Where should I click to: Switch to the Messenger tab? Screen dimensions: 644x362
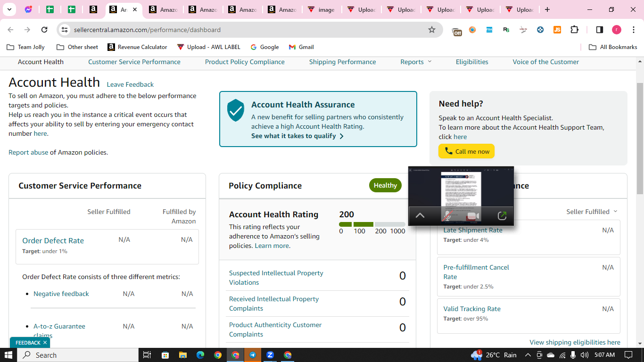pyautogui.click(x=28, y=9)
